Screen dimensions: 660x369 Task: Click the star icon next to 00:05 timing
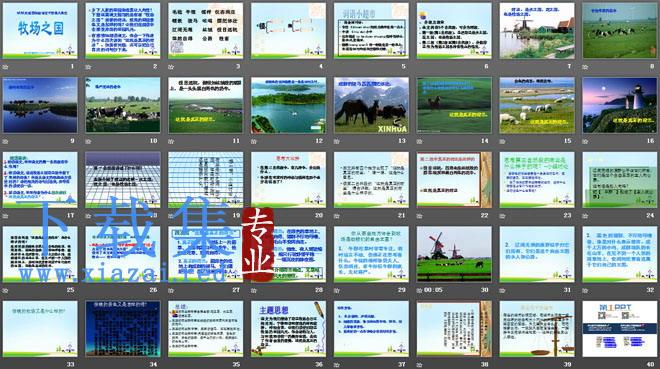click(x=420, y=291)
